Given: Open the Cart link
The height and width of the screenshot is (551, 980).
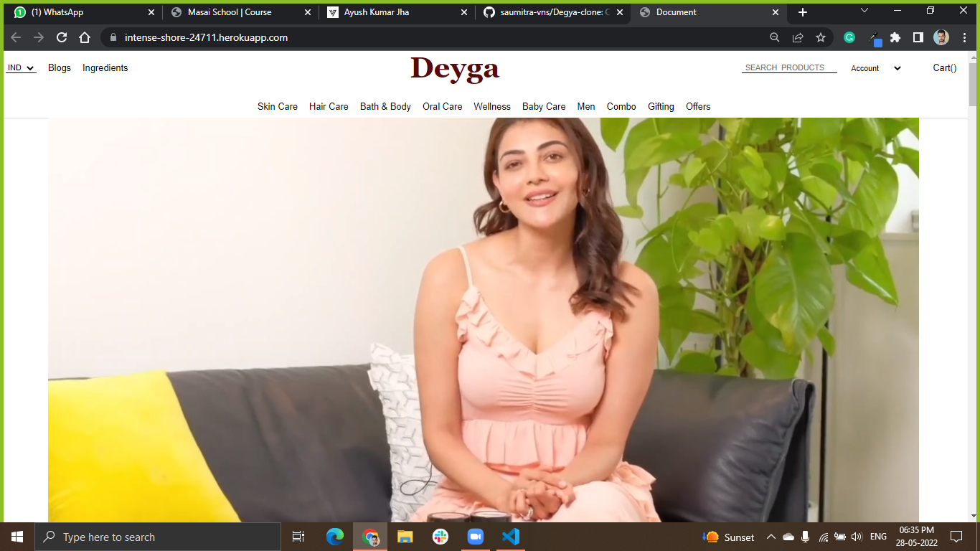Looking at the screenshot, I should point(945,67).
